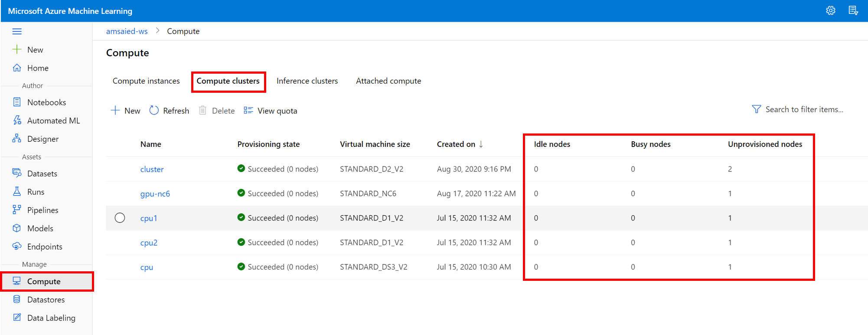Click the Notebooks icon in sidebar

(17, 102)
